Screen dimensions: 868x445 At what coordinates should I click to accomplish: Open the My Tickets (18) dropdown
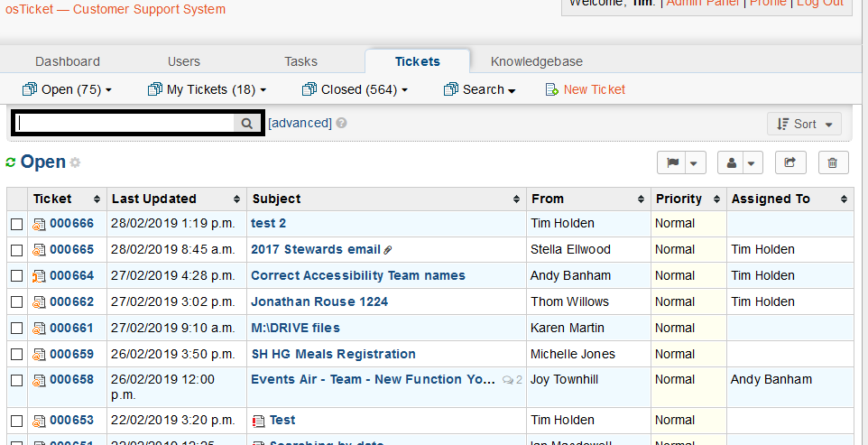[207, 89]
